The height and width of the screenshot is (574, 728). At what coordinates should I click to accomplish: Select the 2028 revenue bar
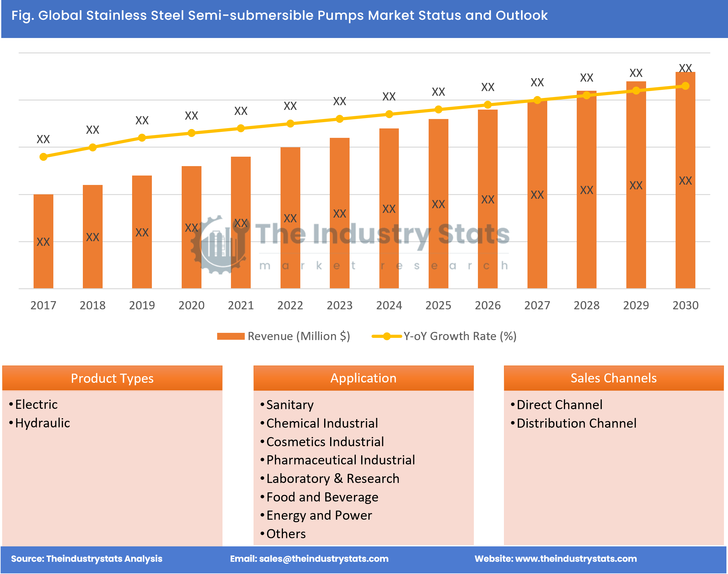[x=586, y=190]
